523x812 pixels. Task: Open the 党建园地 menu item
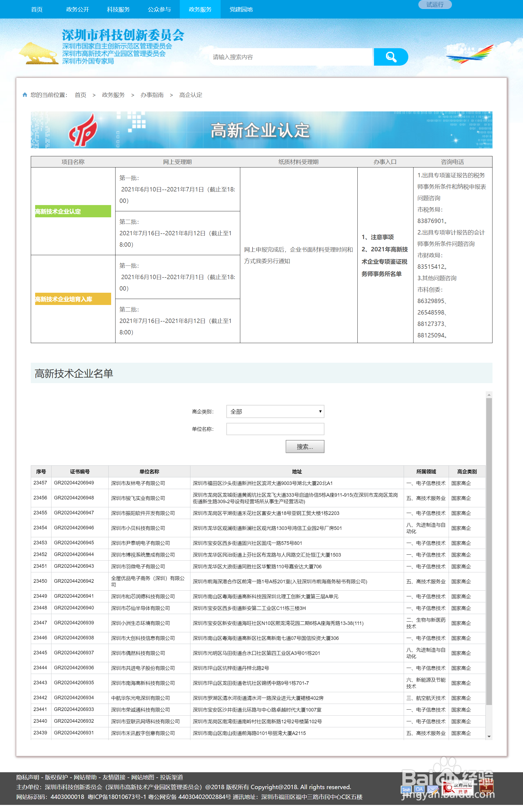click(x=241, y=9)
